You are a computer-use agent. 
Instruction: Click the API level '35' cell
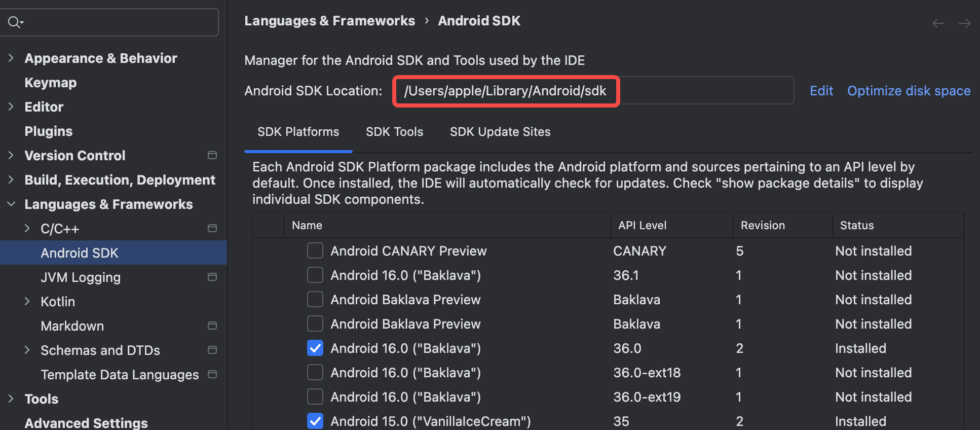(621, 421)
